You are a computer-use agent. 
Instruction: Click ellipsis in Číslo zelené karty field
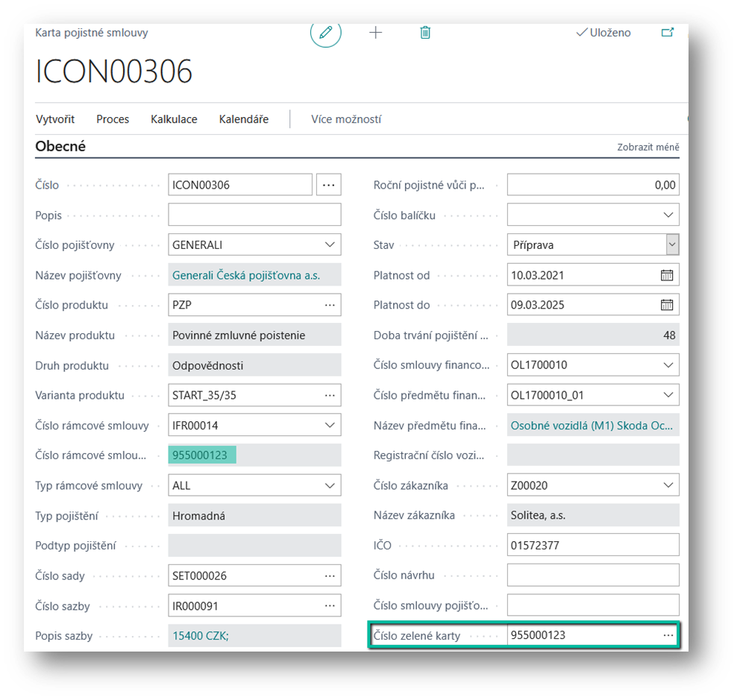pyautogui.click(x=668, y=635)
